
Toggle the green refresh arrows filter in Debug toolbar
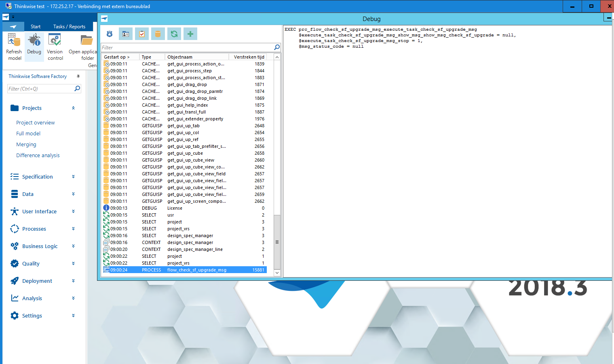point(174,34)
